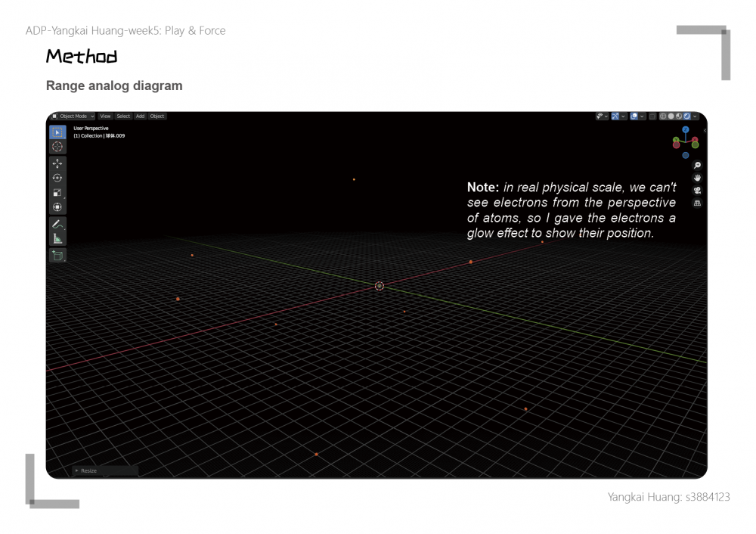The height and width of the screenshot is (534, 756).
Task: Choose the Move tool
Action: (x=57, y=163)
